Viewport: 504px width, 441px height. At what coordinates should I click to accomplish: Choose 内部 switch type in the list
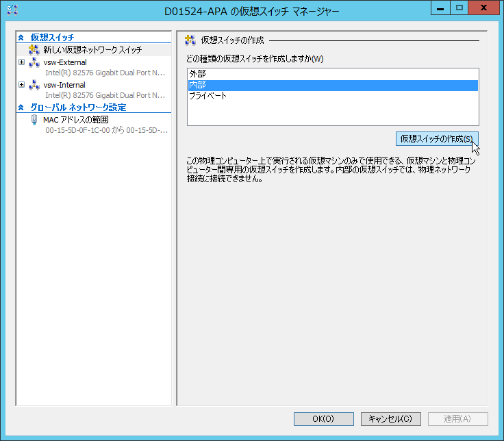point(333,85)
